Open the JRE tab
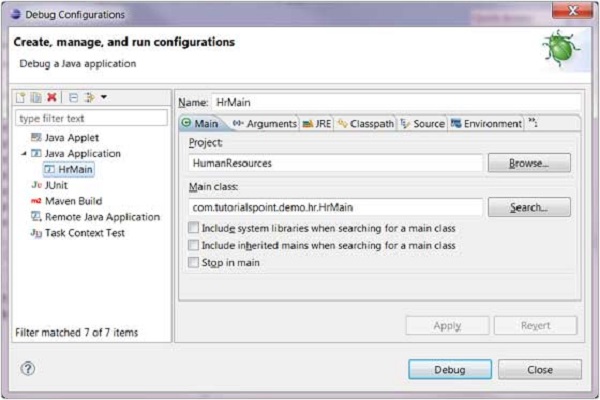This screenshot has width=600, height=400. (316, 124)
